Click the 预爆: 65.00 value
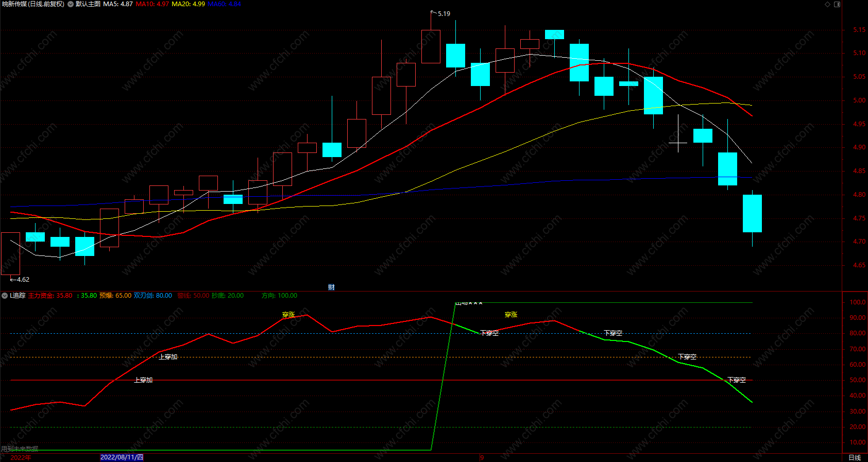Viewport: 868px width, 462px height. click(115, 296)
